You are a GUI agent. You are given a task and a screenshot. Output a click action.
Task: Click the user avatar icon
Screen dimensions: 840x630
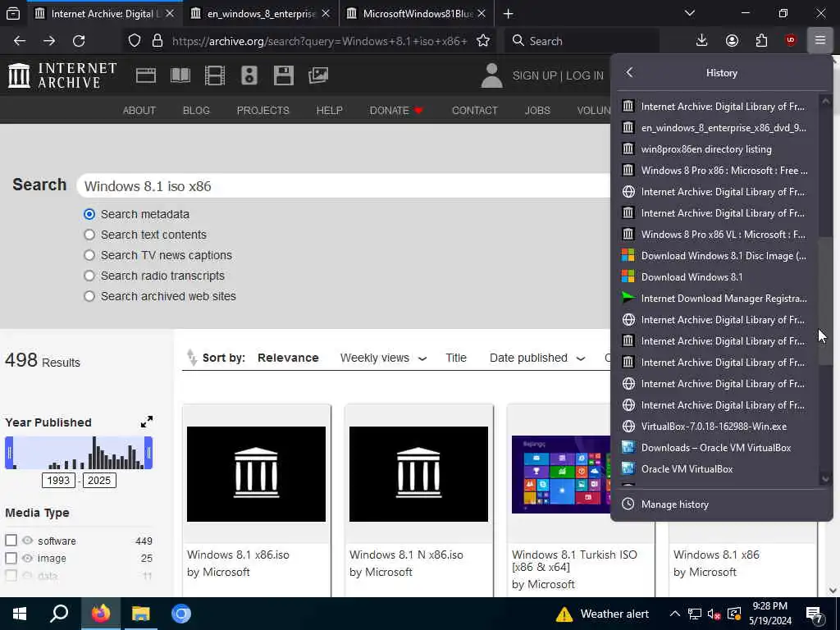(x=491, y=75)
